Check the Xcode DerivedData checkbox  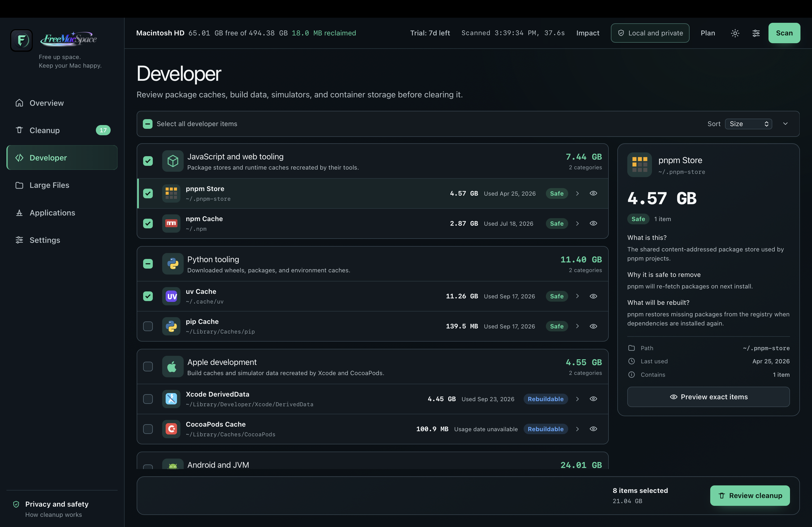click(148, 399)
